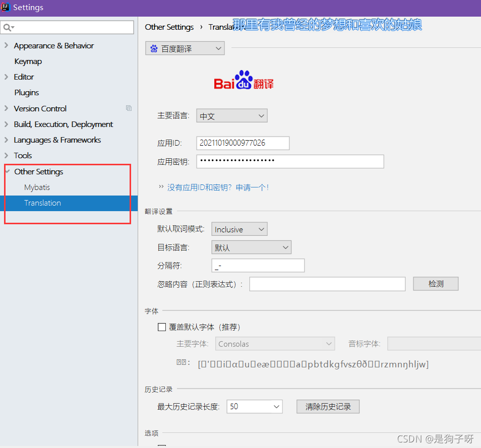Open the 主要字体 Consolas dropdown
Viewport: 481px width, 448px height.
[275, 344]
